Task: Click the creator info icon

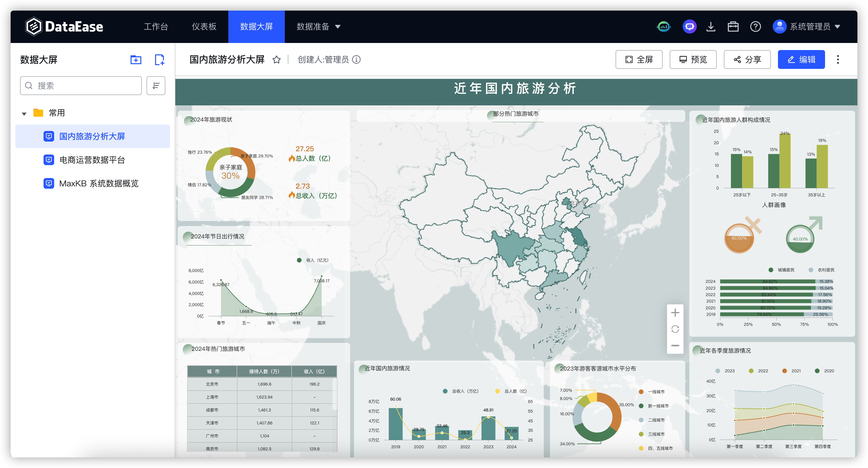Action: [x=356, y=60]
